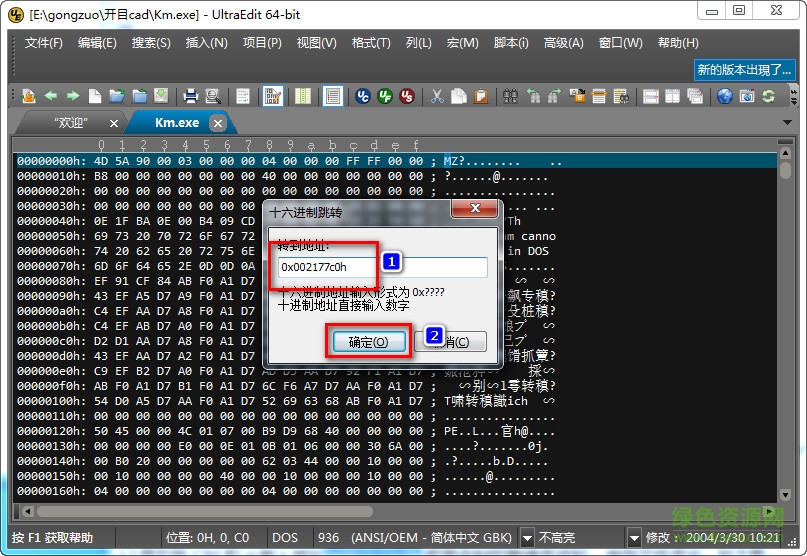Click the save file icon with green arrow
Screen dimensions: 807x556
(162, 96)
